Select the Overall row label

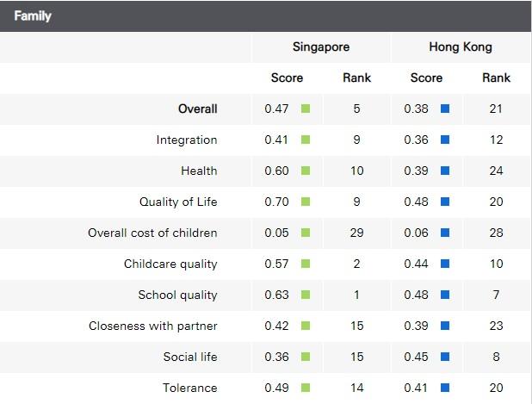tap(197, 109)
